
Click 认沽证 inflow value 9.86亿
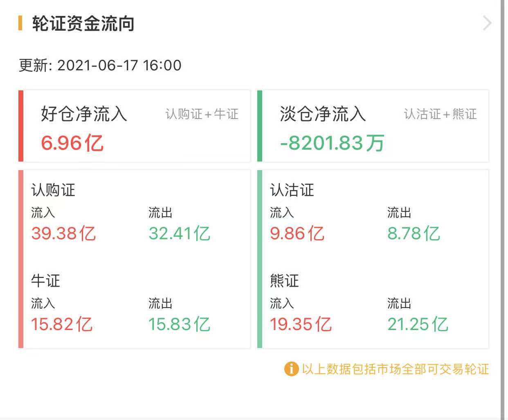click(297, 234)
